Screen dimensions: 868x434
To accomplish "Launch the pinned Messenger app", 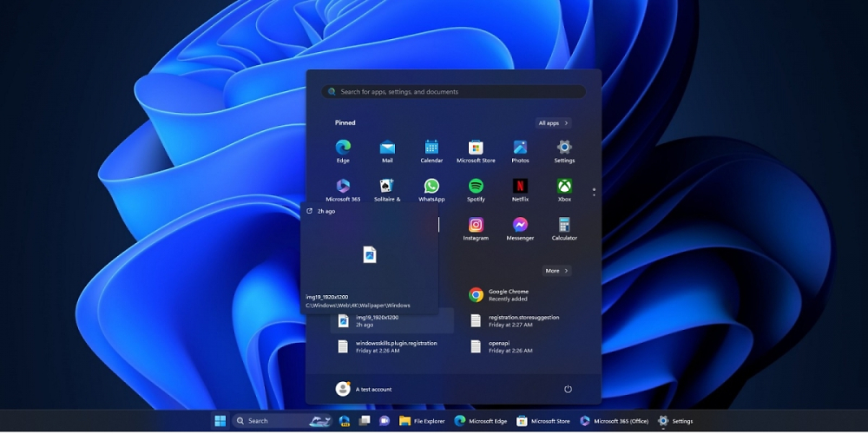I will [x=520, y=228].
